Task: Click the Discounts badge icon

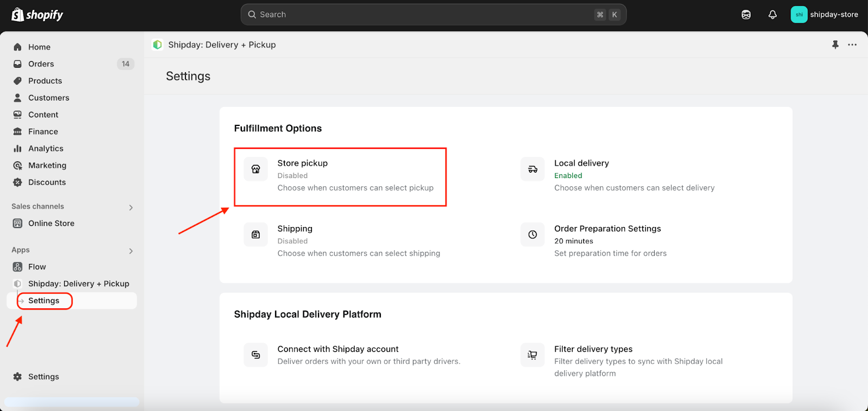Action: pyautogui.click(x=17, y=182)
